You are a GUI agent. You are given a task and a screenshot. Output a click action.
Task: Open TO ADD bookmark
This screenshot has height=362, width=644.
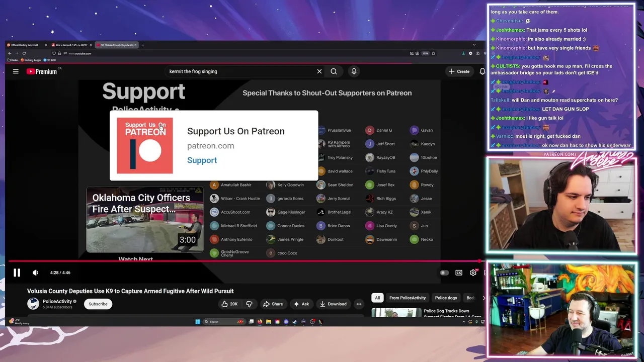[50, 60]
